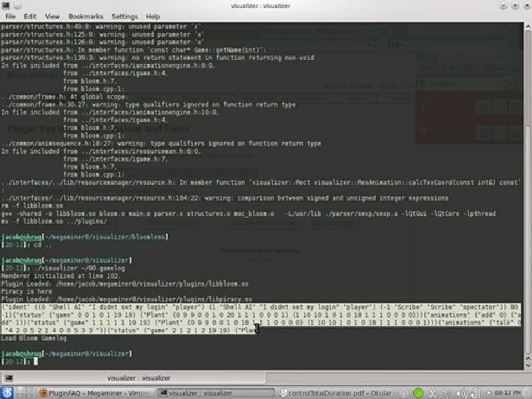Click 'Renderer initialized at line 102' text

[60, 276]
